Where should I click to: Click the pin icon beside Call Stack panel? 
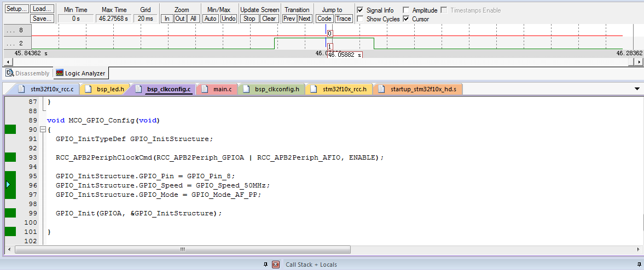pyautogui.click(x=265, y=265)
